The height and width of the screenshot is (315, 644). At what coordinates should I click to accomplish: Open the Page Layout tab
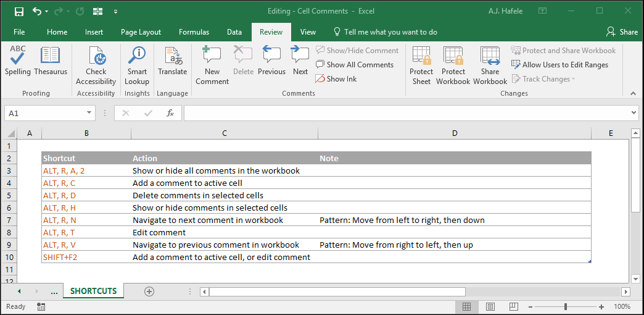(141, 32)
